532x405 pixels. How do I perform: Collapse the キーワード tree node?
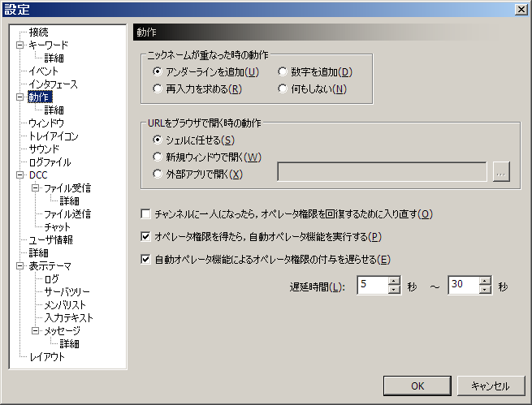tap(20, 45)
